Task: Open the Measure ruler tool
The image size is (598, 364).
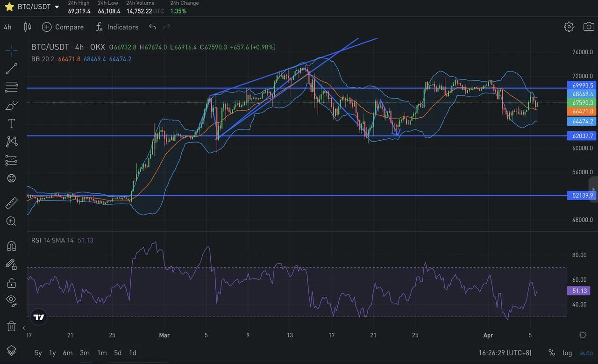Action: click(x=12, y=202)
